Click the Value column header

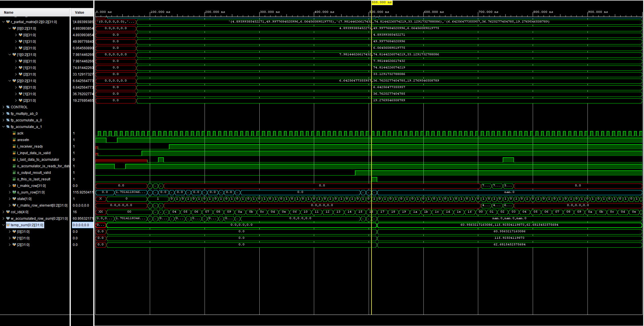pos(79,13)
